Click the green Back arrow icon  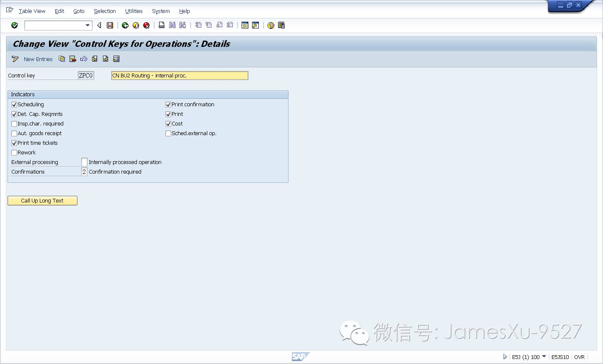(125, 26)
